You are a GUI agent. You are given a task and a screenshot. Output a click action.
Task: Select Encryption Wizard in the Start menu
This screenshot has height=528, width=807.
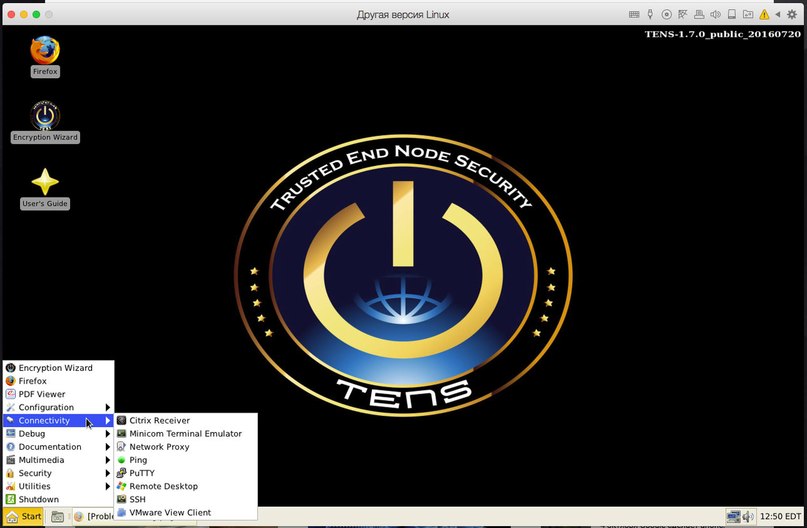(58, 368)
